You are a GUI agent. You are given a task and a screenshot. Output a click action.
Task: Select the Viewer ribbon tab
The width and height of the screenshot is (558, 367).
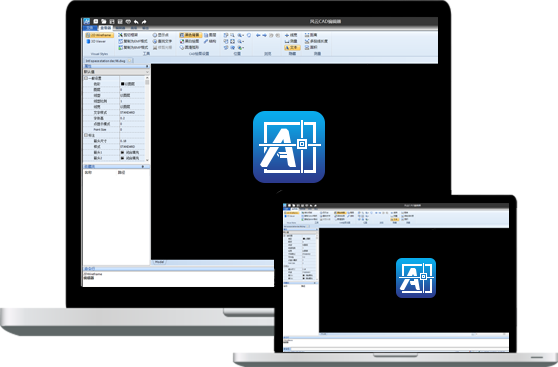[x=106, y=28]
